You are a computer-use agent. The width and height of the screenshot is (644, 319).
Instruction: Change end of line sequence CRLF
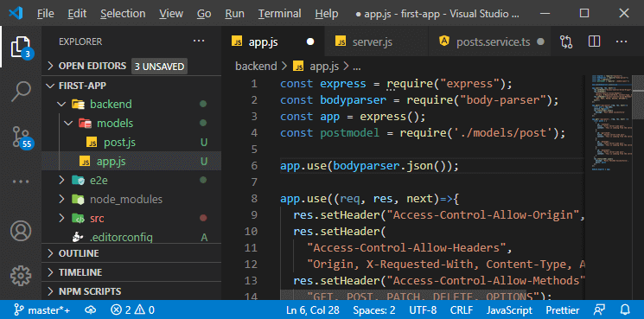pos(462,310)
